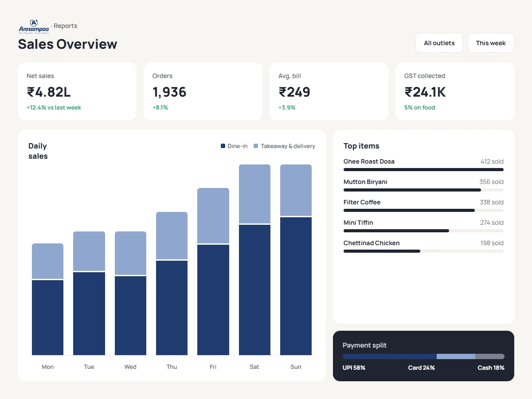Click the Sun axis label
This screenshot has height=399, width=532.
click(x=296, y=367)
